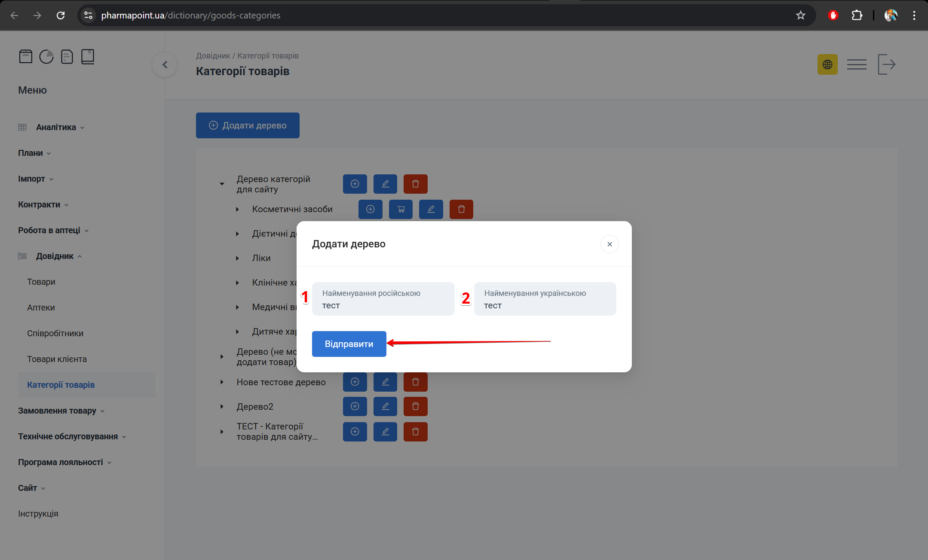Collapse Дерево категорій для сайту tree node
Viewport: 928px width, 560px height.
[222, 184]
